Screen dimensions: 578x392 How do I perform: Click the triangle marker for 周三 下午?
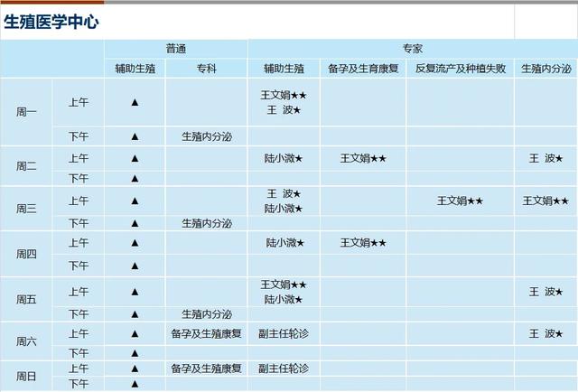tap(135, 223)
